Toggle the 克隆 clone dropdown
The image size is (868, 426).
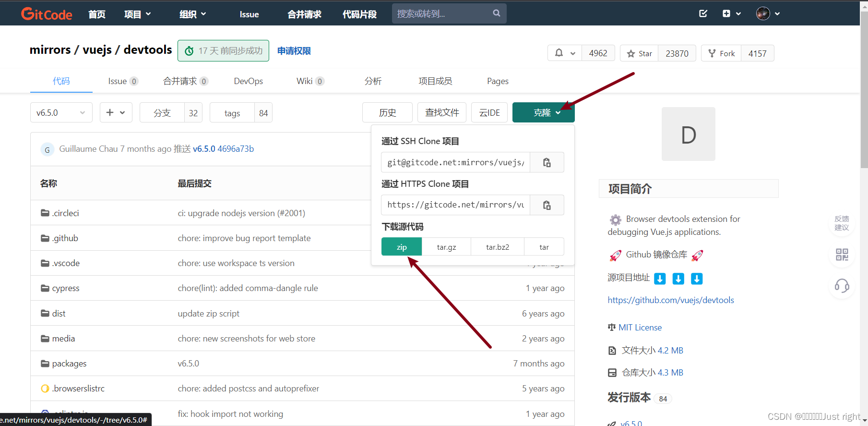point(544,112)
